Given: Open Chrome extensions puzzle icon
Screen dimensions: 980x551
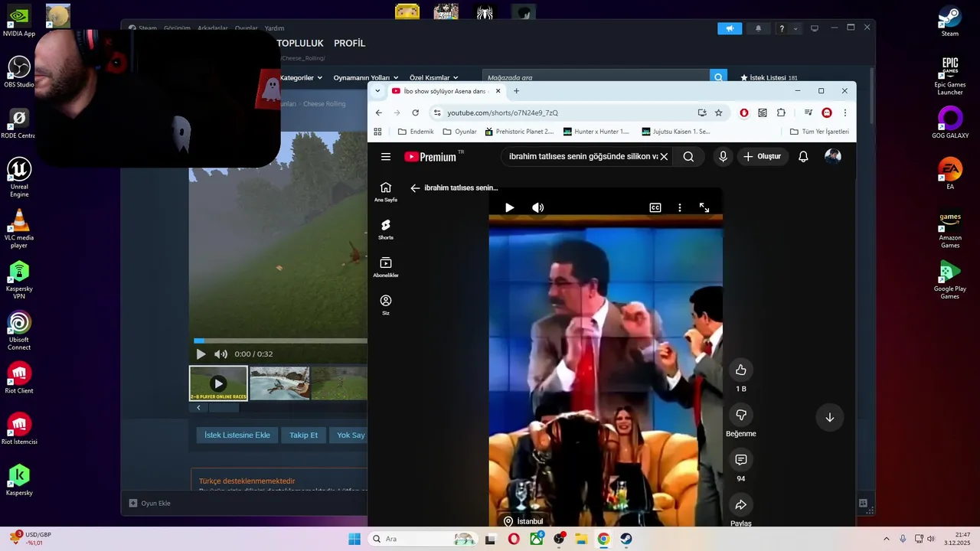Looking at the screenshot, I should [781, 112].
